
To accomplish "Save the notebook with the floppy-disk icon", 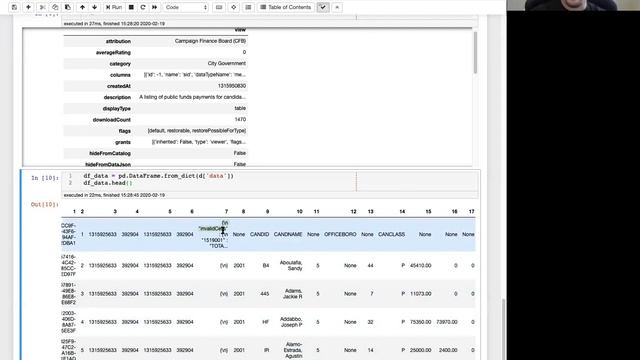I will [15, 7].
